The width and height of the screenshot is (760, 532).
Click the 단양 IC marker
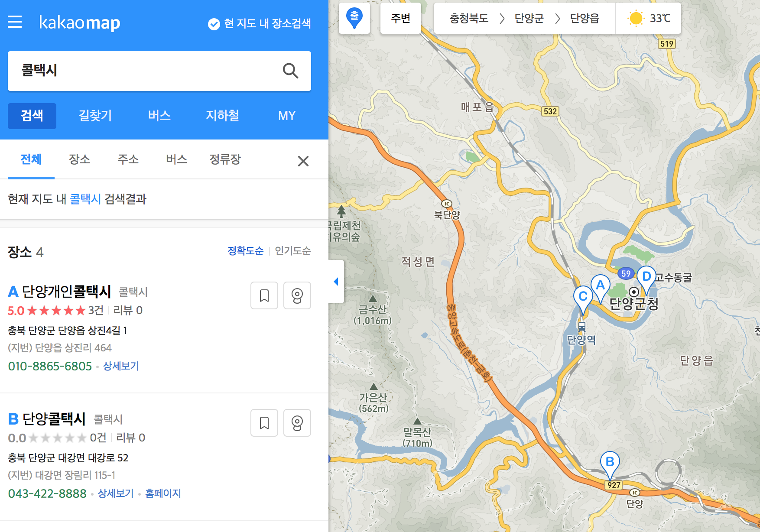pyautogui.click(x=634, y=493)
